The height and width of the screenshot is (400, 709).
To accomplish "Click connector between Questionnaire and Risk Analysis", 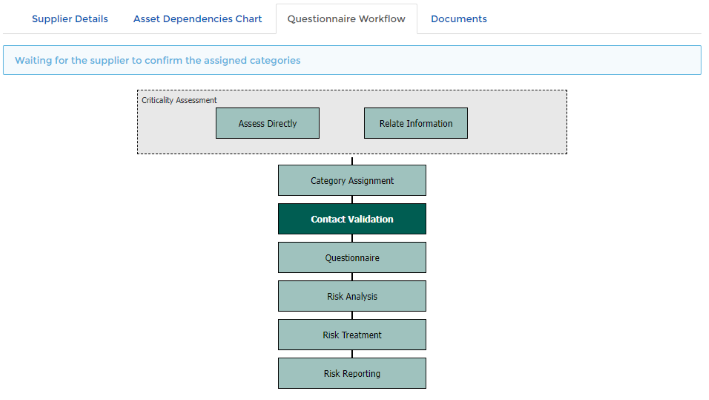I will click(352, 277).
